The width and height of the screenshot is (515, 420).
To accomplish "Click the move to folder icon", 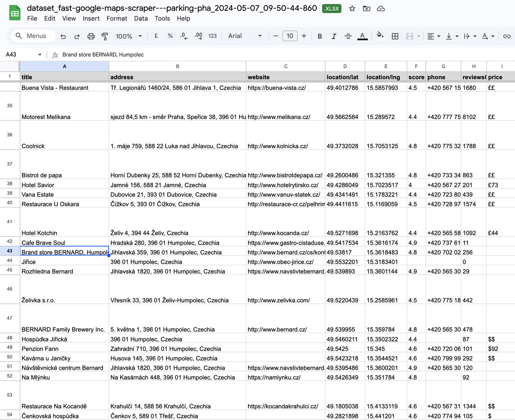I will coord(366,9).
